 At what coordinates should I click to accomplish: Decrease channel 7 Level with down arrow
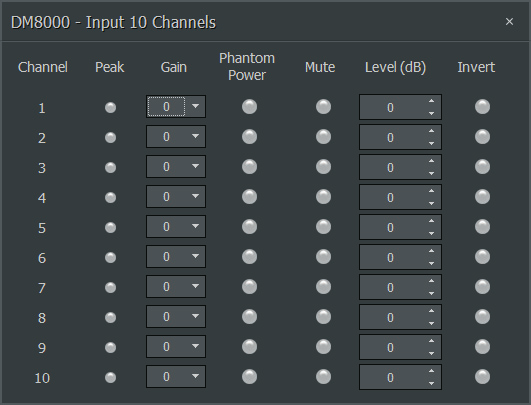(431, 293)
